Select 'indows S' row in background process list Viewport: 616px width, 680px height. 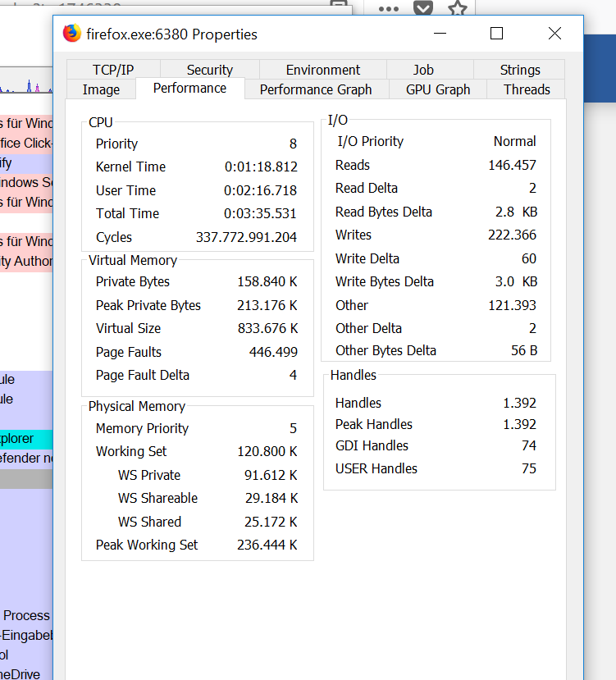point(26,182)
